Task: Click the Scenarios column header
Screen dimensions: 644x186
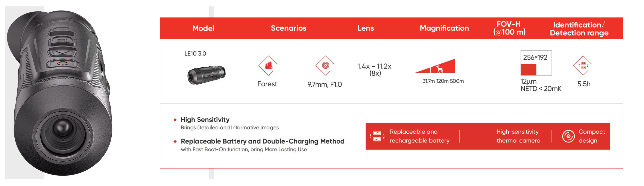Action: [x=289, y=28]
